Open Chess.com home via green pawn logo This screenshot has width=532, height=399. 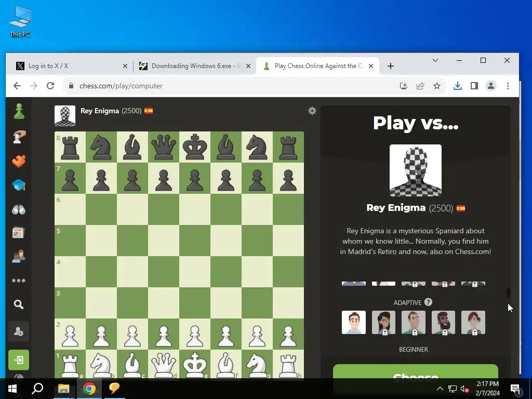point(19,112)
